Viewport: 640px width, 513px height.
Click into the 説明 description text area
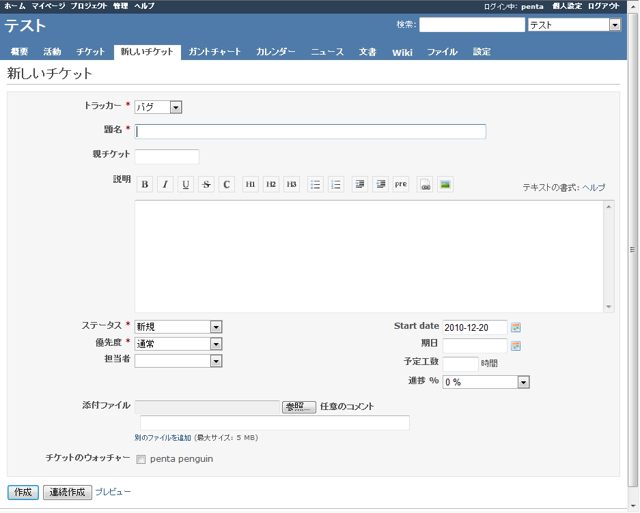pos(369,256)
